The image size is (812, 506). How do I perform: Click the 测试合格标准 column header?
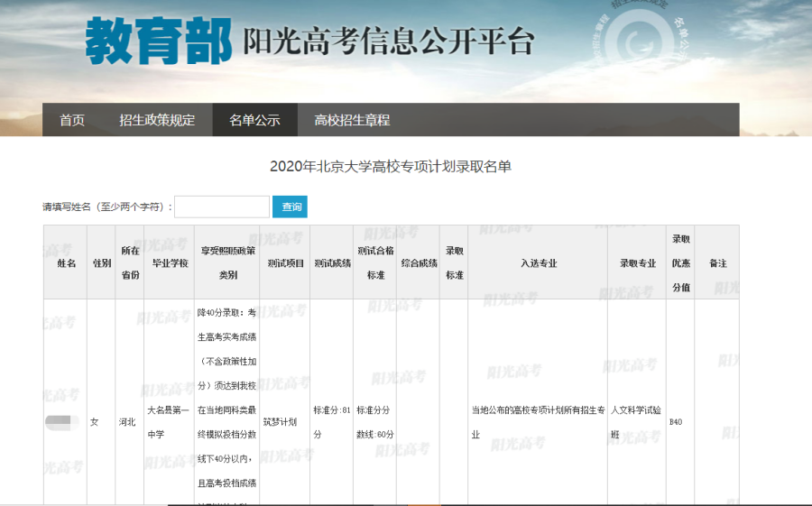[x=375, y=262]
